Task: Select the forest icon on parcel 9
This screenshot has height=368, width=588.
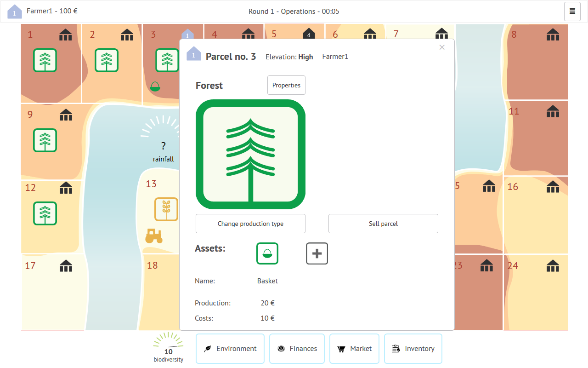Action: coord(45,140)
